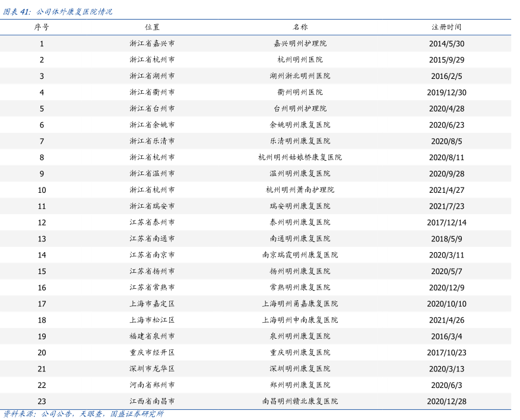Click the hospital name 余姚明州康复医院
Screen dimensions: 520x420
point(300,125)
